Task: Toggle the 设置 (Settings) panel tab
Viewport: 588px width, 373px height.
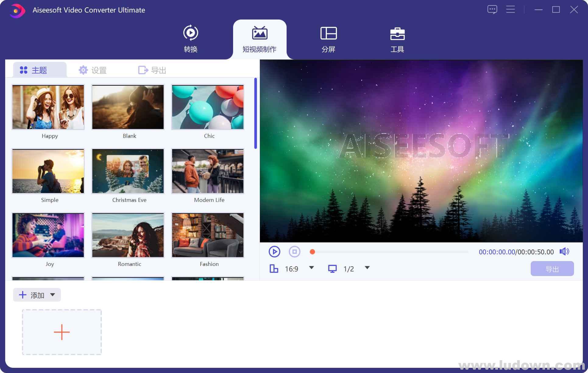Action: click(93, 70)
